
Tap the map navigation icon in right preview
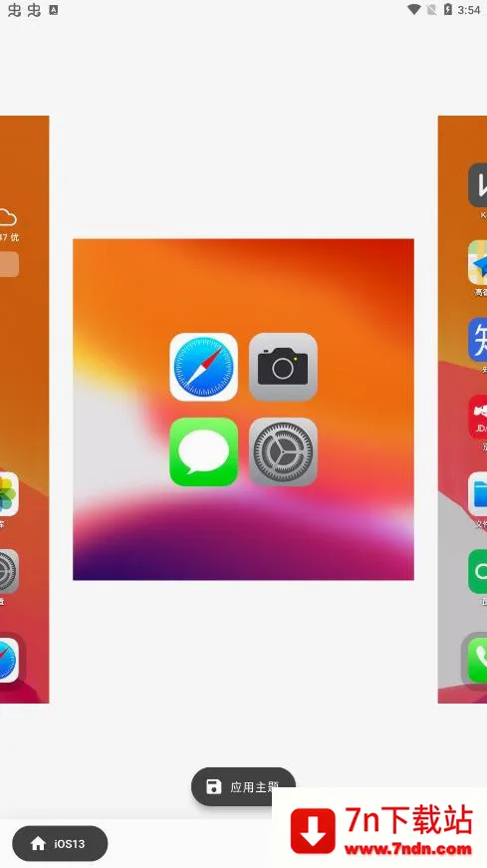click(477, 262)
